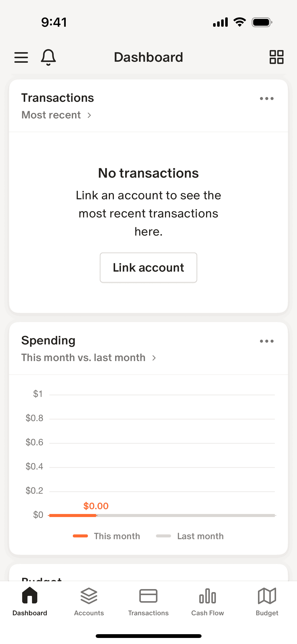This screenshot has height=644, width=297.
Task: Tap the dashboard grid layout icon
Action: (276, 57)
